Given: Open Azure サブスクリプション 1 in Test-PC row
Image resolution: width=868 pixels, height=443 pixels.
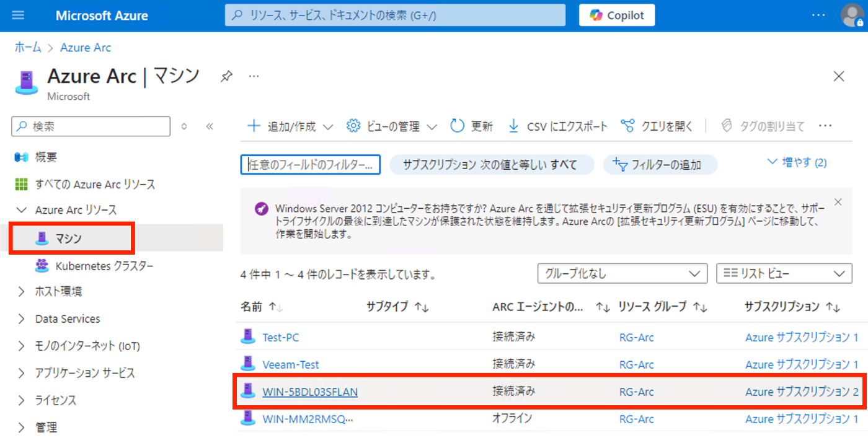Looking at the screenshot, I should pos(802,338).
